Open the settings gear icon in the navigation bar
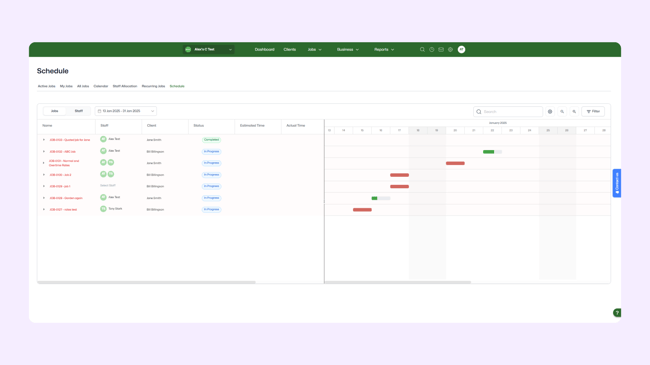This screenshot has height=365, width=650. point(450,49)
